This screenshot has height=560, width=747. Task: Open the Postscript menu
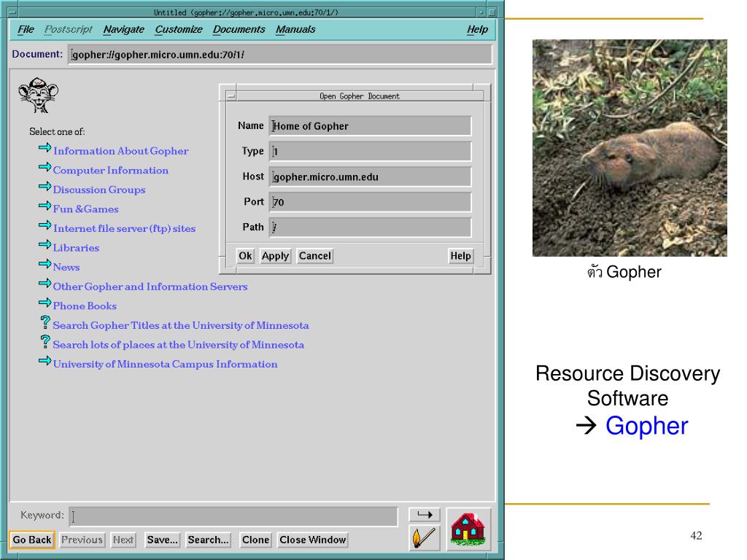[x=68, y=29]
